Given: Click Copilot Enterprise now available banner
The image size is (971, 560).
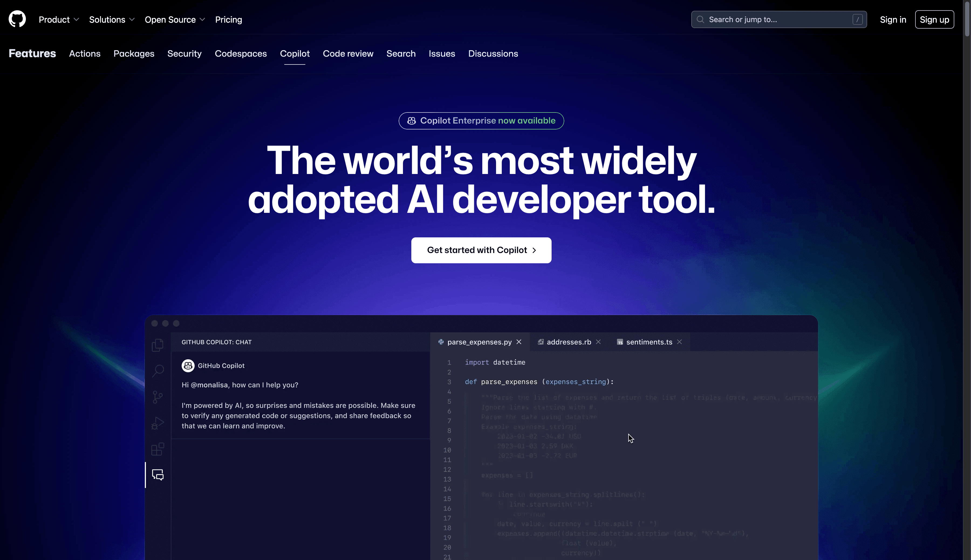Looking at the screenshot, I should pos(481,121).
